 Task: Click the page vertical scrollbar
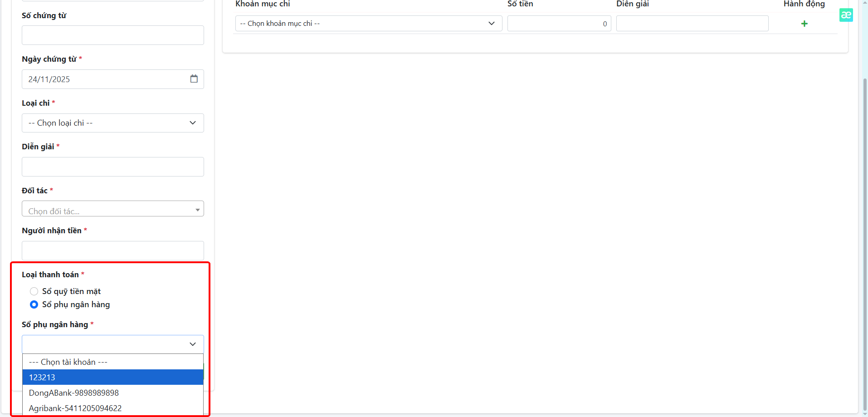(x=865, y=227)
